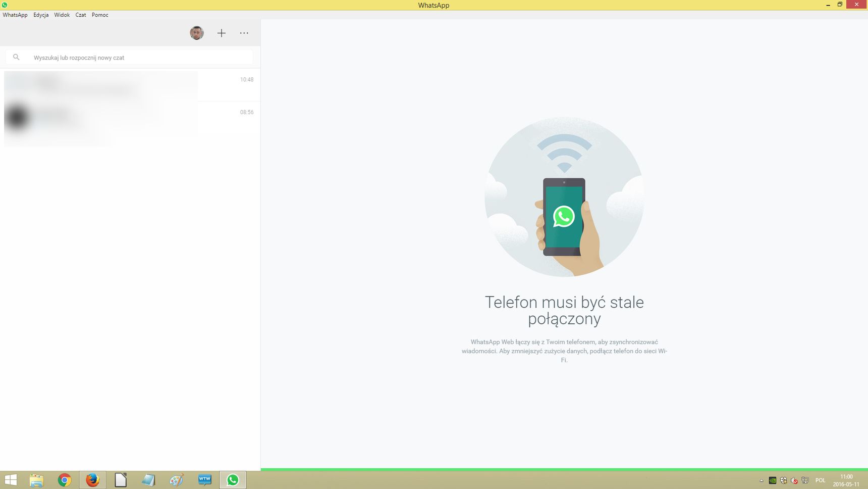This screenshot has width=868, height=489.
Task: Open the three-dot options menu
Action: (x=244, y=33)
